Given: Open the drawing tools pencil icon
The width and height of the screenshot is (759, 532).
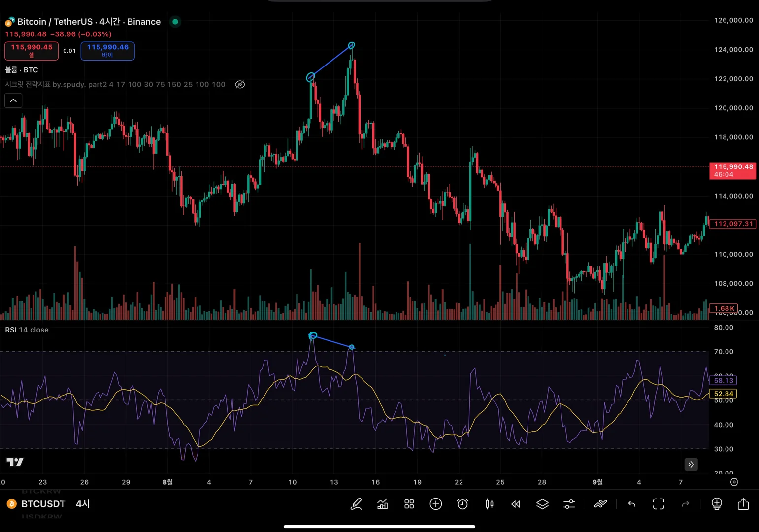Looking at the screenshot, I should [x=356, y=504].
